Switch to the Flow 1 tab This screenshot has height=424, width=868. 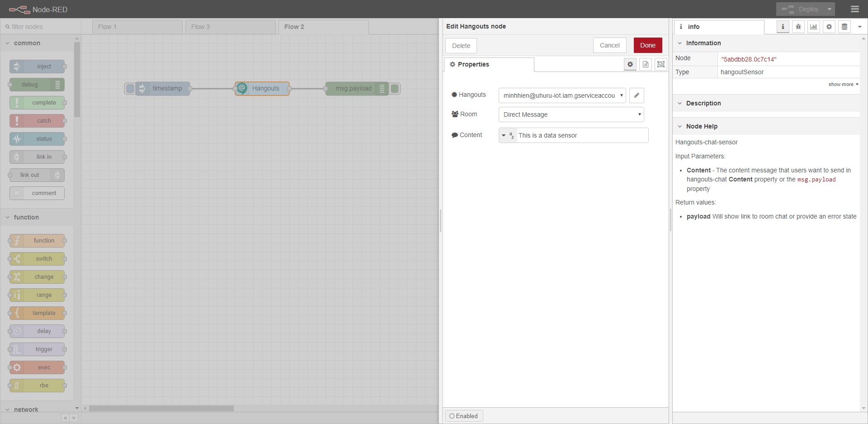(137, 27)
